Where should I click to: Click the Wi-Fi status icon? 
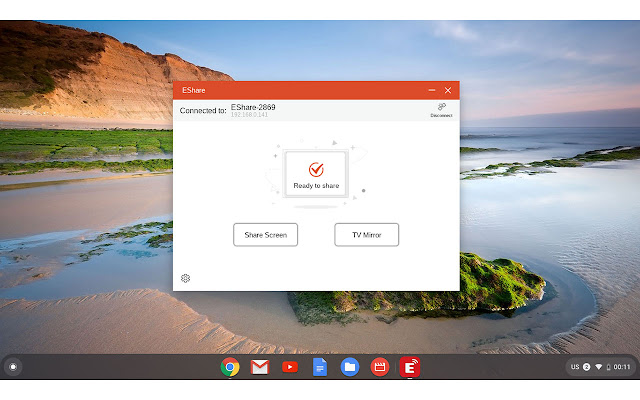(x=598, y=367)
